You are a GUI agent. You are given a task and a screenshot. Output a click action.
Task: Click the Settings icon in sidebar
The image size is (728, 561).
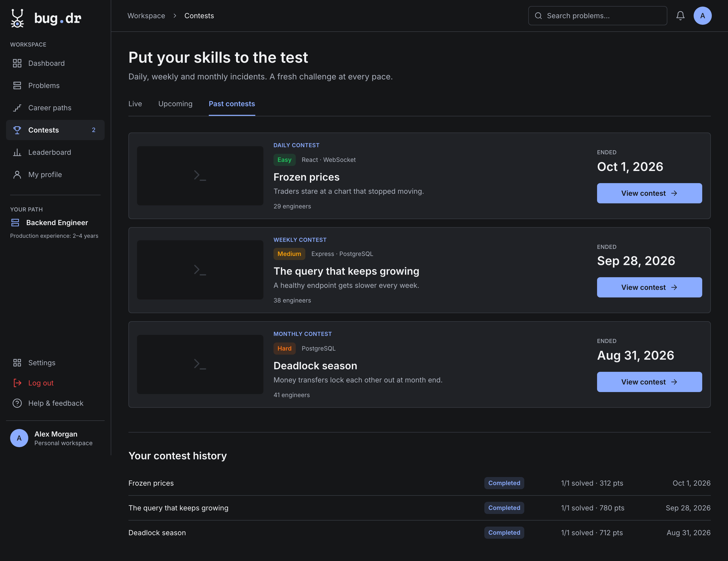[x=17, y=363]
